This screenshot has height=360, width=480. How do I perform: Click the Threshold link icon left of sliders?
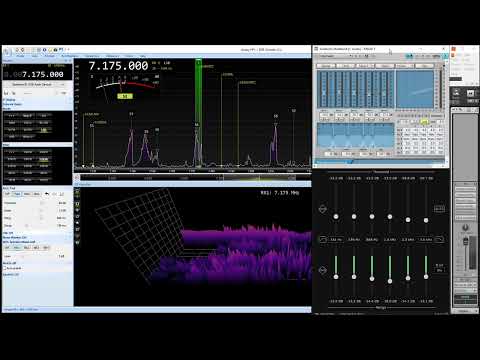(x=322, y=209)
